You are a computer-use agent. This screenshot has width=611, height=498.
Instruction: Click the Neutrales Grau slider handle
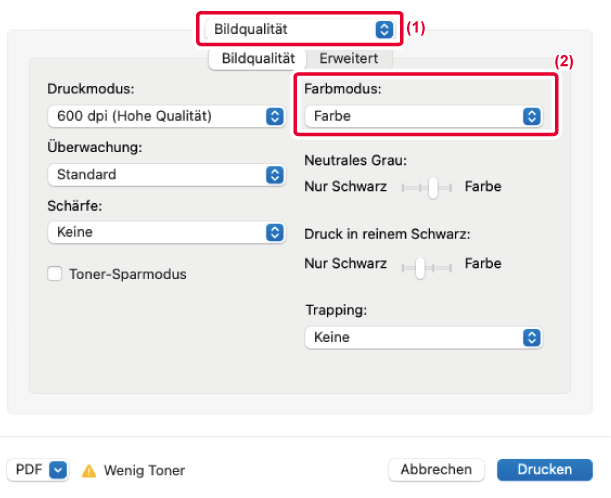(x=433, y=188)
